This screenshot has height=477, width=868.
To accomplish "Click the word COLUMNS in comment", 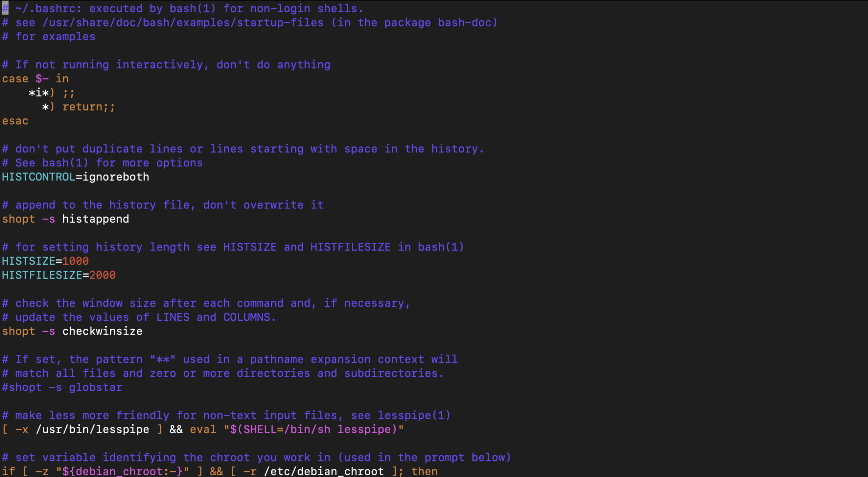I will tap(246, 317).
